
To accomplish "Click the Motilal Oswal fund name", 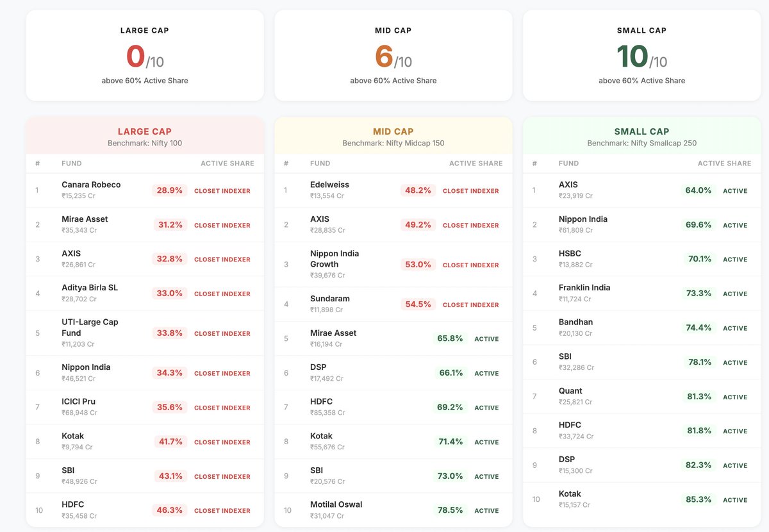I will point(336,504).
